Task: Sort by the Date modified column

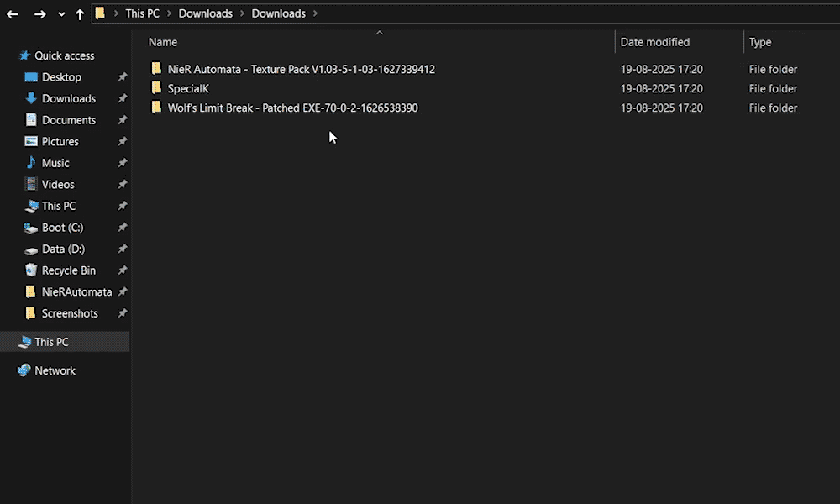Action: 654,42
